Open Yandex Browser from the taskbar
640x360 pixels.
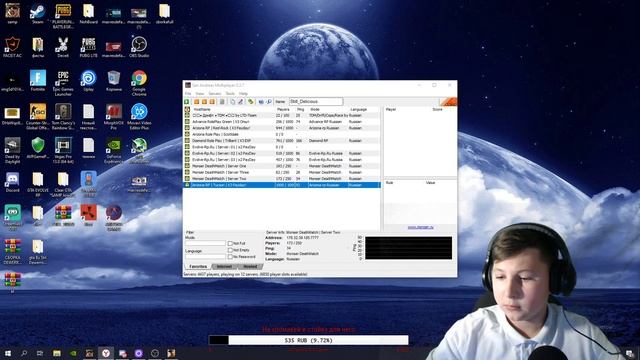click(106, 353)
